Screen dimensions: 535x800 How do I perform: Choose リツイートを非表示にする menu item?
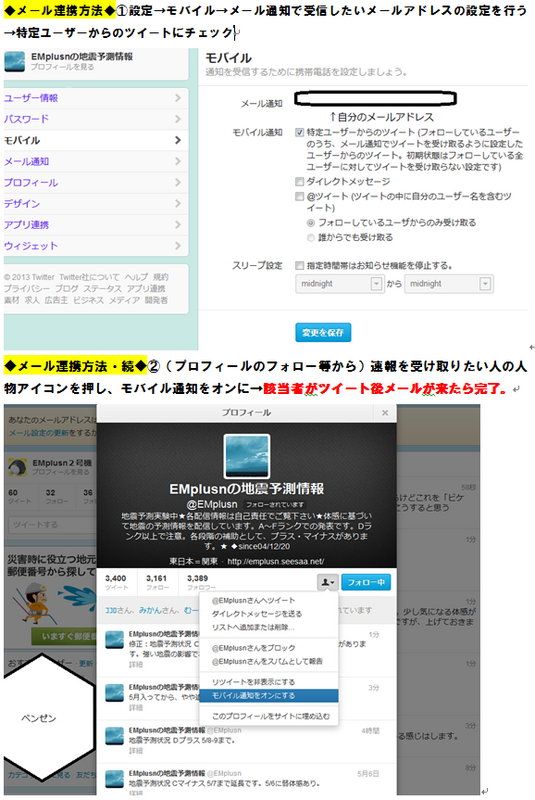[x=268, y=682]
